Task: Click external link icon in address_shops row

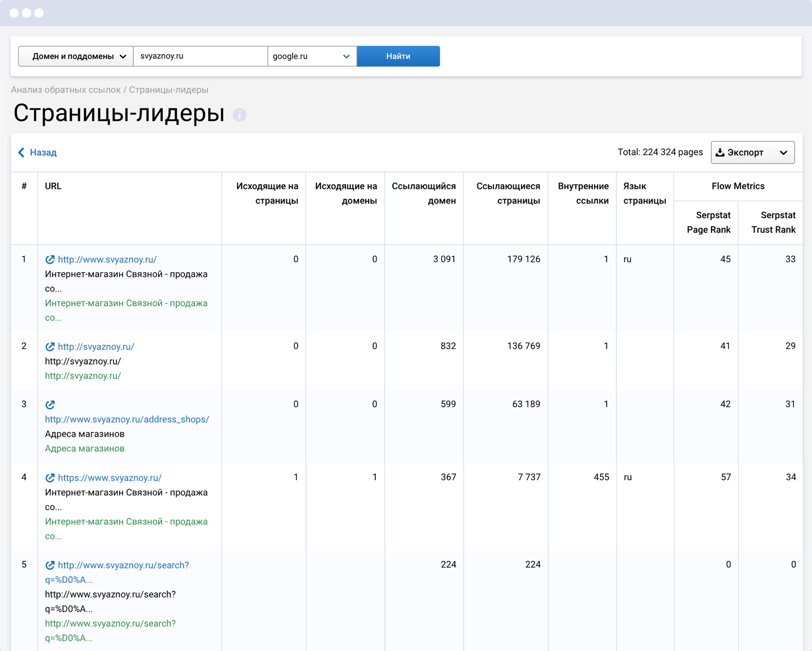Action: [x=50, y=405]
